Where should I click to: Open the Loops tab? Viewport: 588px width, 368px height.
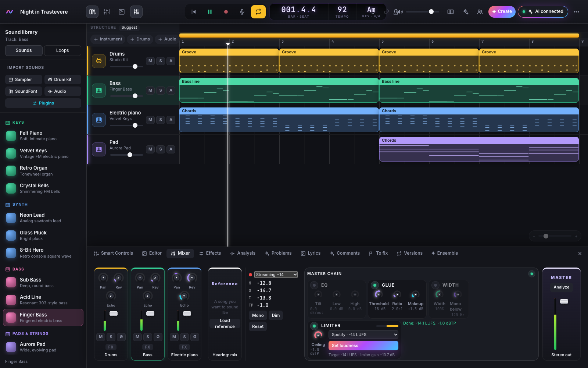point(62,50)
